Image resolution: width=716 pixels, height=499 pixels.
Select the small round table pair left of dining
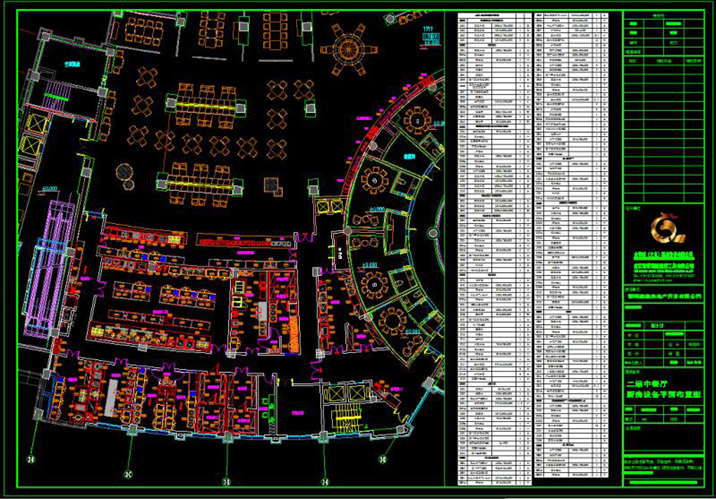125,176
